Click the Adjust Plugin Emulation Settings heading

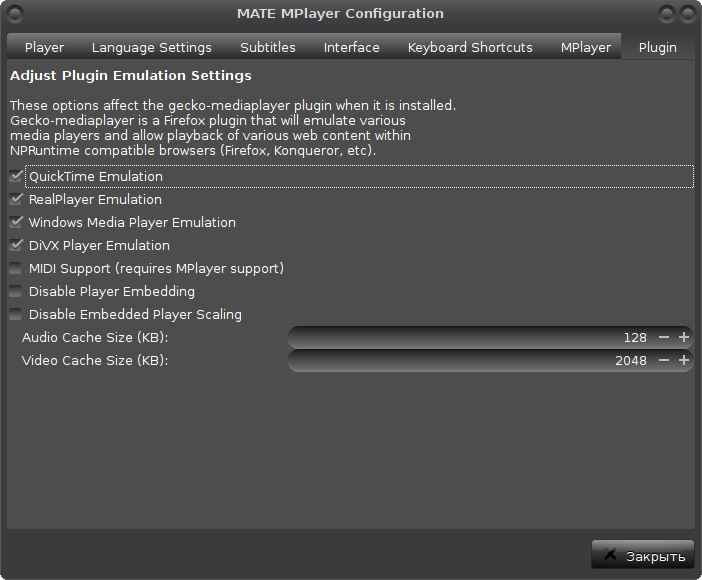(131, 76)
